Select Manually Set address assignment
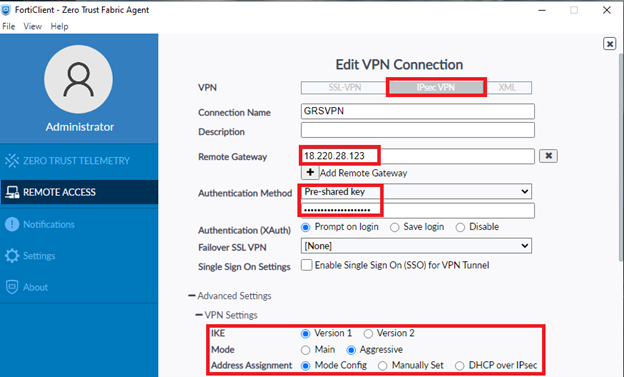The image size is (624, 377). point(382,366)
